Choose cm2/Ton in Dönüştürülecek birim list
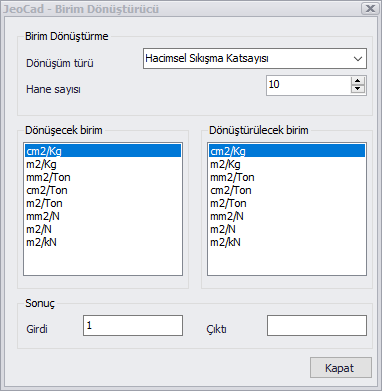Screen dimensions: 382x391 [x=287, y=190]
